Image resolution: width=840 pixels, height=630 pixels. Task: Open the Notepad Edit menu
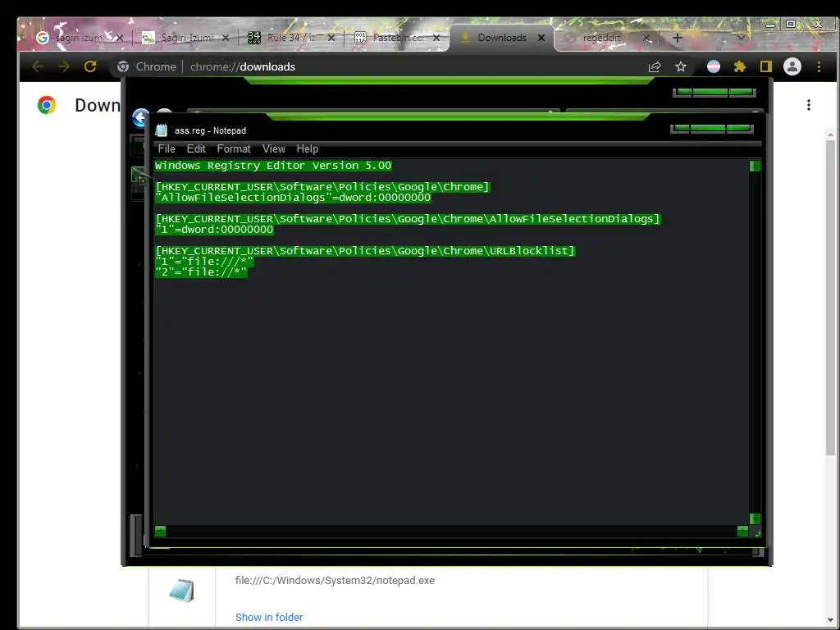click(196, 149)
